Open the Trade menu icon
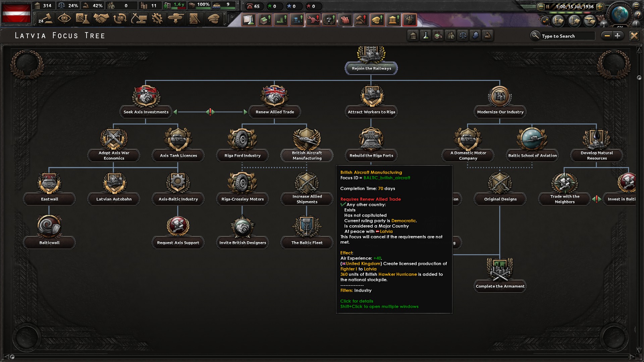 point(120,18)
